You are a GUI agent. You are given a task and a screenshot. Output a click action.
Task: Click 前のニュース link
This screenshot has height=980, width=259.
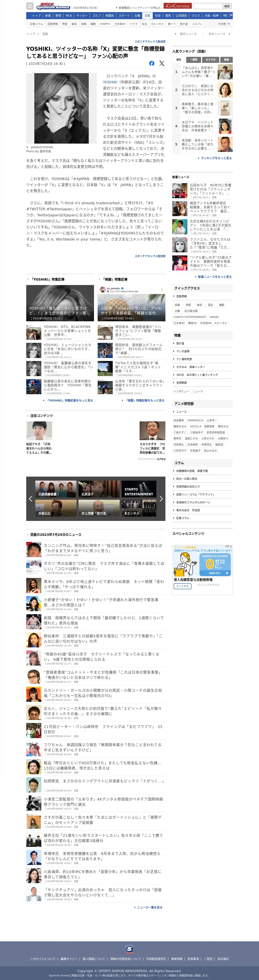tap(186, 34)
